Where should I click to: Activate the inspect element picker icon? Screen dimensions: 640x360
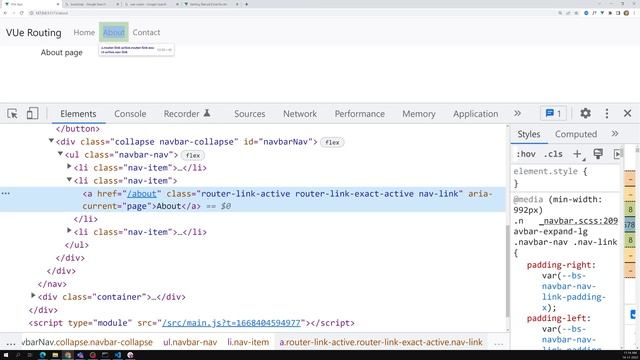click(x=12, y=113)
